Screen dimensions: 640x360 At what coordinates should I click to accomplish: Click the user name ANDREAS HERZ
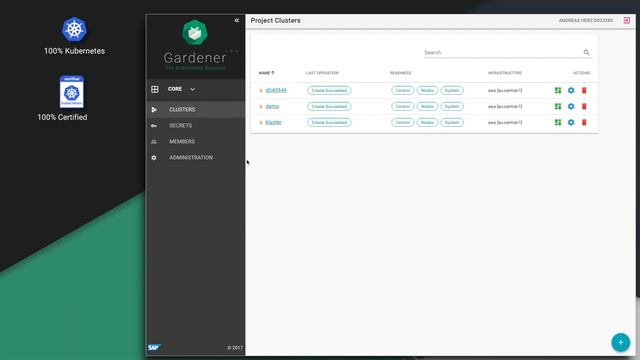pos(585,20)
